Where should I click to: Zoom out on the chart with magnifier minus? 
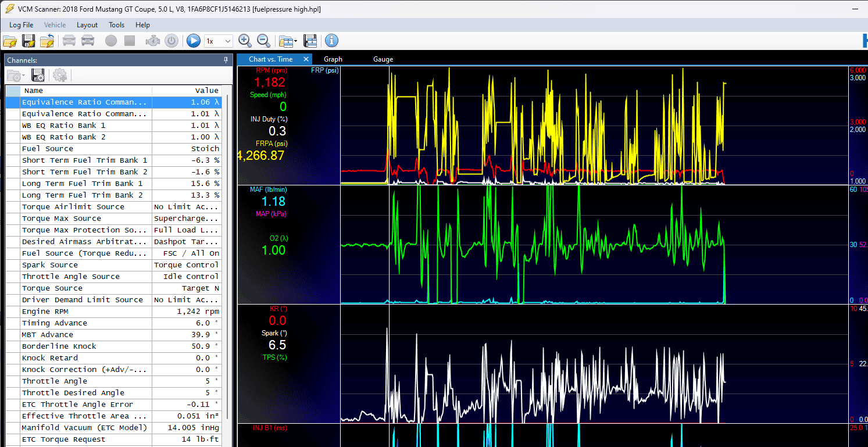pyautogui.click(x=263, y=41)
